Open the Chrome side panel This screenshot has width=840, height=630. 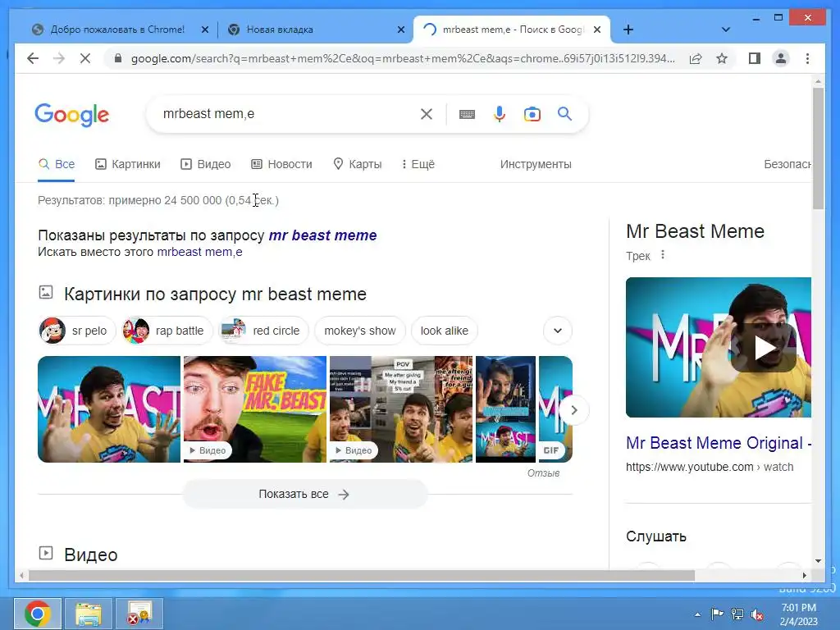755,58
